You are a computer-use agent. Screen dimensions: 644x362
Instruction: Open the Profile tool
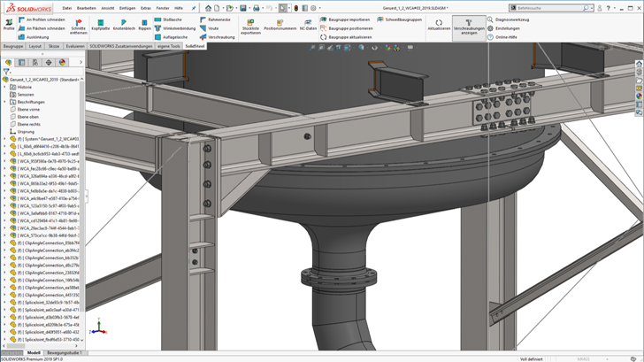(9, 25)
